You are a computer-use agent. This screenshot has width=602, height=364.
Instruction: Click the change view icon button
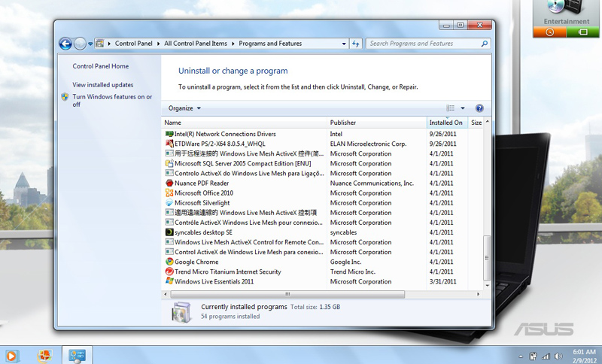[450, 108]
